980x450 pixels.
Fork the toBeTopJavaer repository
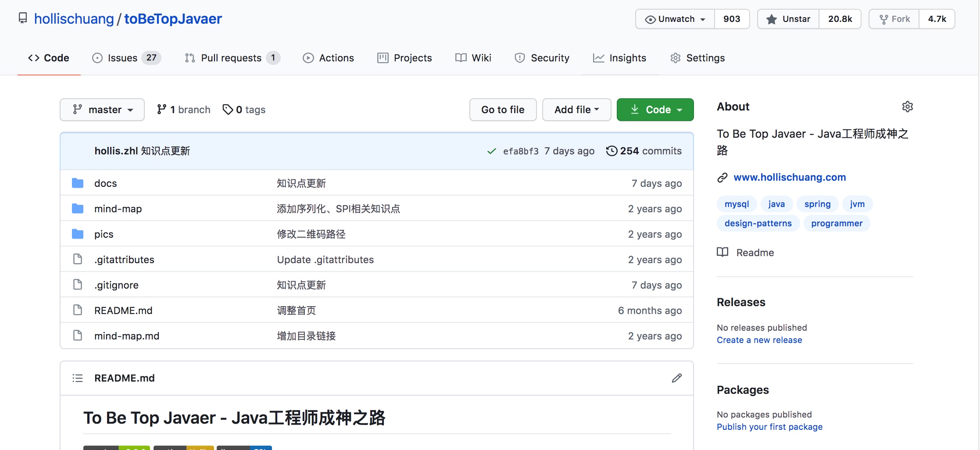click(894, 19)
